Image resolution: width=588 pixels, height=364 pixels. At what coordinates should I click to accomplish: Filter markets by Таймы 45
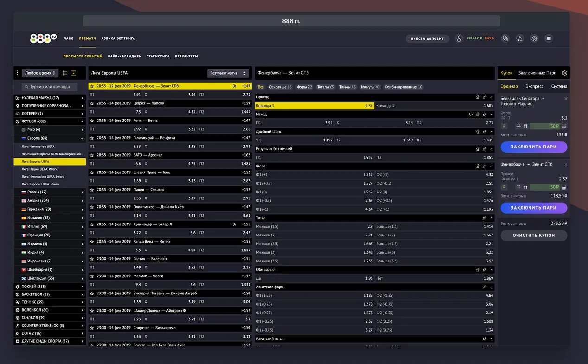click(x=347, y=87)
